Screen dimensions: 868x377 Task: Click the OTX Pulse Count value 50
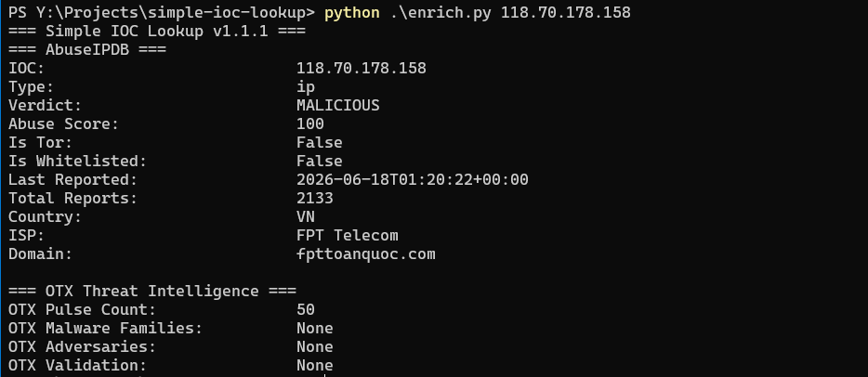point(306,309)
